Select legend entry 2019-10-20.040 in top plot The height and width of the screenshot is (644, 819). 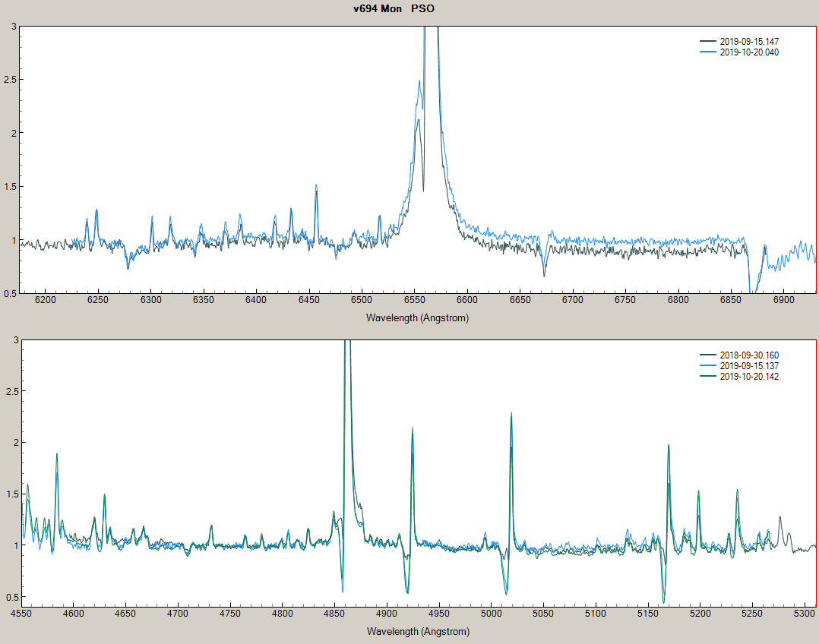[749, 52]
